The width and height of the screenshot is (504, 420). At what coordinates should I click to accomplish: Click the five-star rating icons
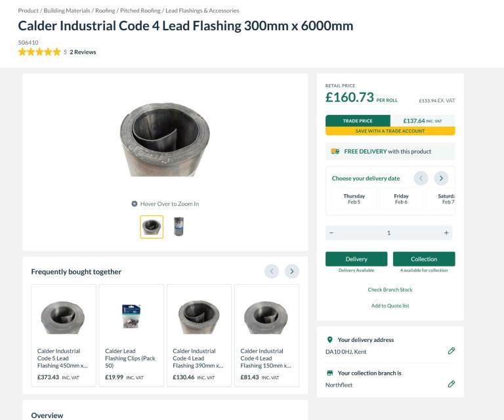point(39,52)
